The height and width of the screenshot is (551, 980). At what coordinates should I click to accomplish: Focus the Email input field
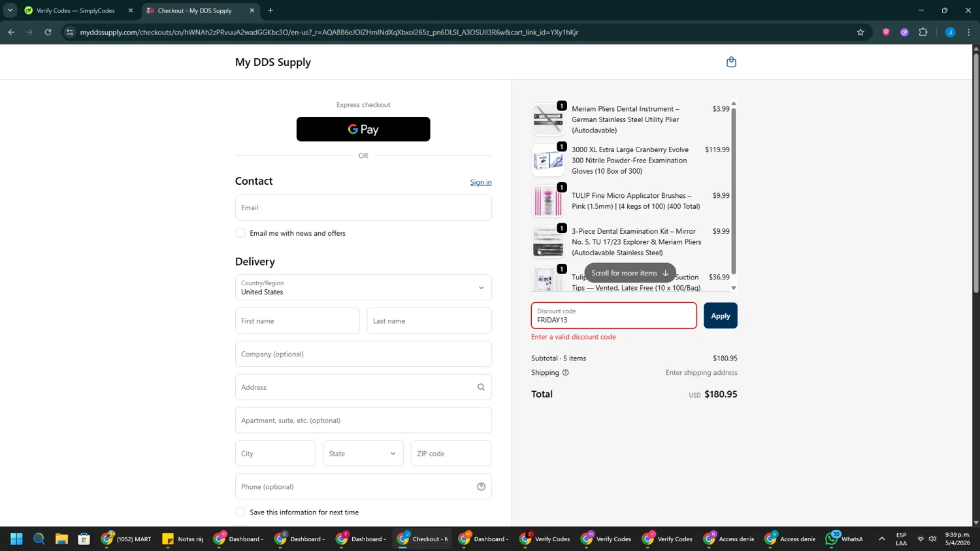click(x=363, y=208)
